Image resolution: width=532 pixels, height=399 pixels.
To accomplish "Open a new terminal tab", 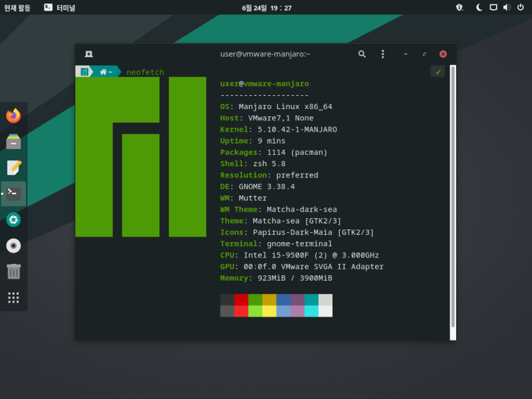I will 89,54.
